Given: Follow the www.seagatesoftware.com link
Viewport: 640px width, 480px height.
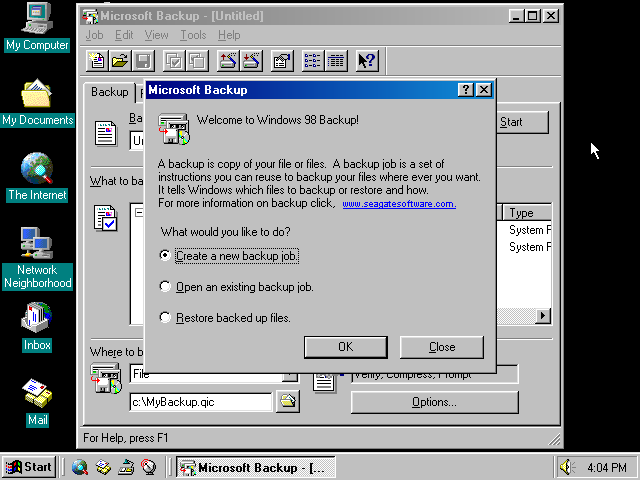Looking at the screenshot, I should pyautogui.click(x=399, y=204).
